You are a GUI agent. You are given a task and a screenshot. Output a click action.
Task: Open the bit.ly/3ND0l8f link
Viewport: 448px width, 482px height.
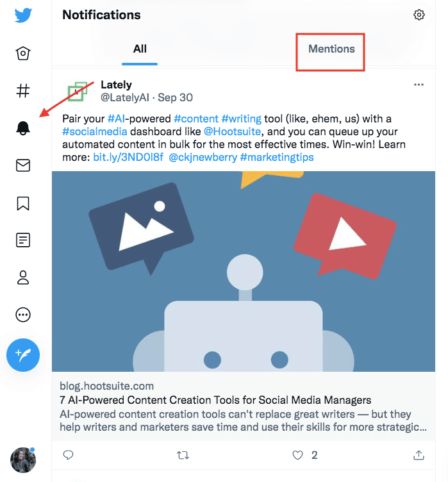128,157
